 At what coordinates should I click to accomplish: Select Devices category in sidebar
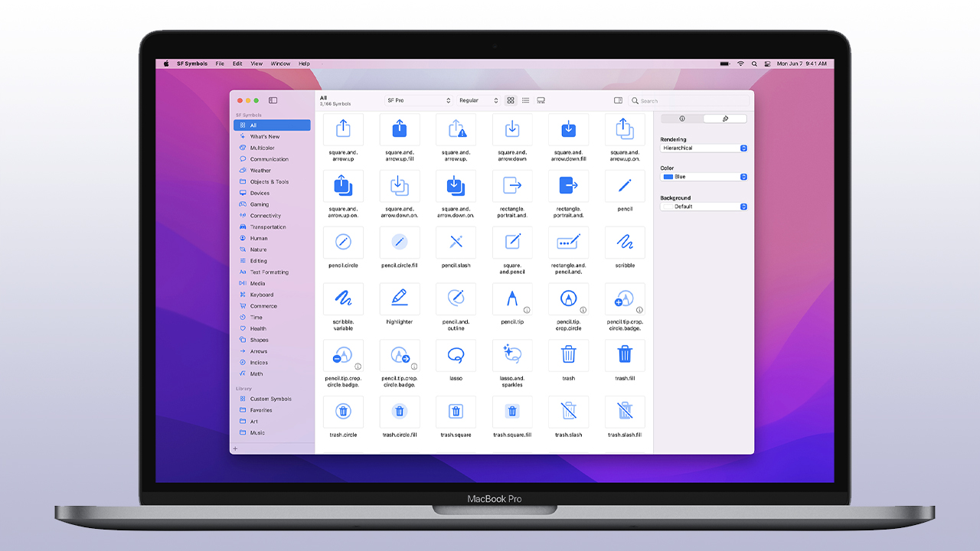click(x=272, y=193)
